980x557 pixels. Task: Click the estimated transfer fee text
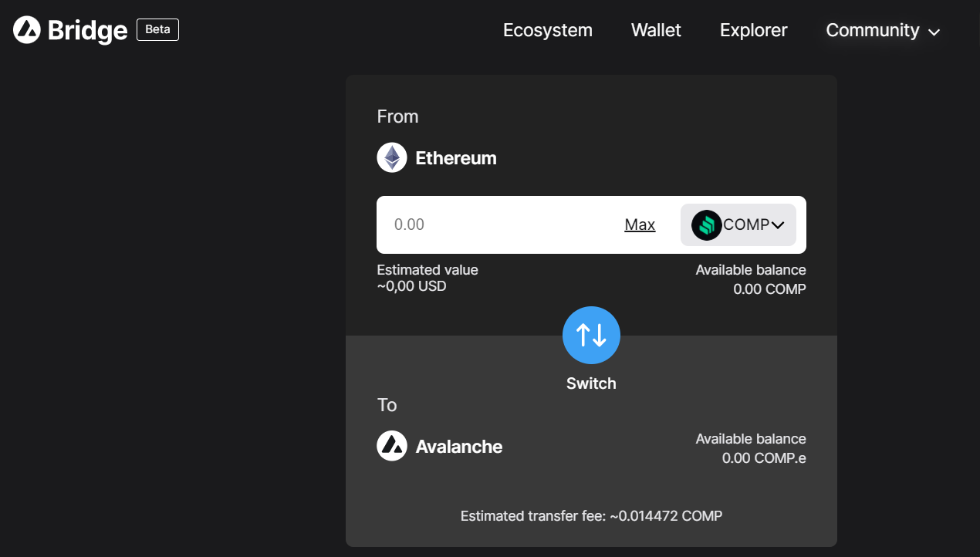click(x=591, y=515)
